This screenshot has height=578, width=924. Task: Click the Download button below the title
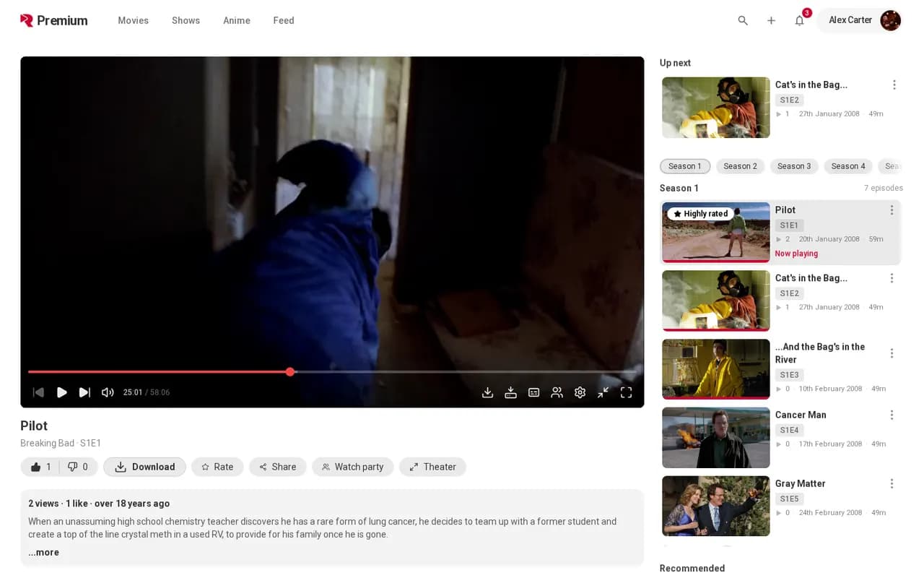coord(144,467)
